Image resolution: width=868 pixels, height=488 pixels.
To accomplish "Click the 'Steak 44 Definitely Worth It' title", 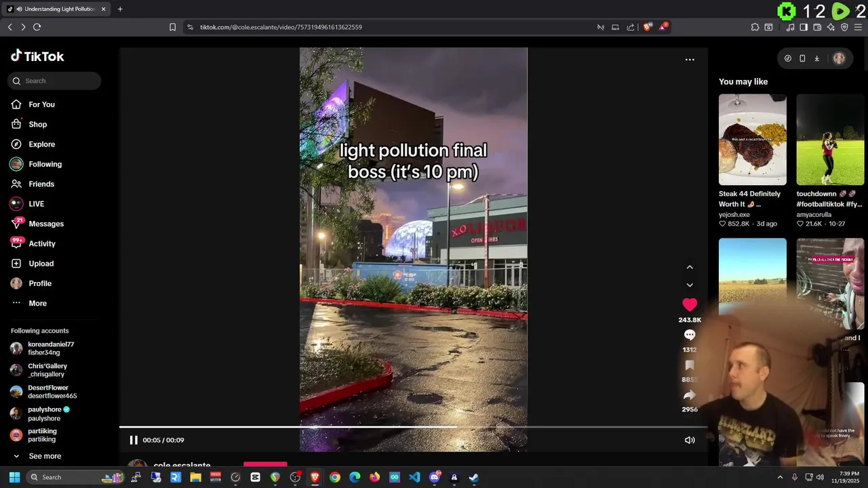I will 749,199.
